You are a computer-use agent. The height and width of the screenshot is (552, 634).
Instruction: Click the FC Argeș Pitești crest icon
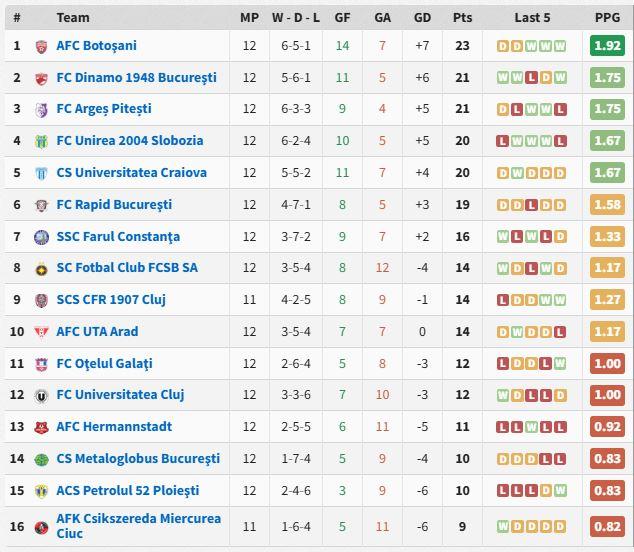pos(41,109)
